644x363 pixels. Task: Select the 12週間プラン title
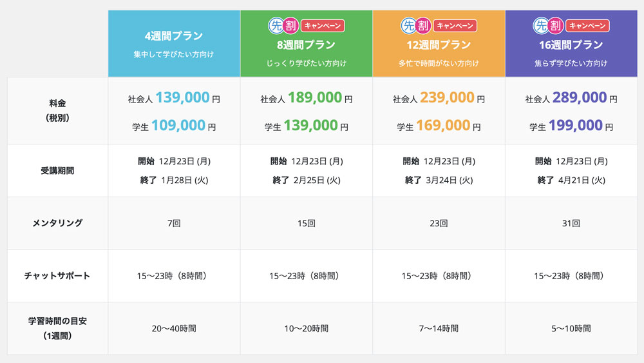click(x=439, y=45)
